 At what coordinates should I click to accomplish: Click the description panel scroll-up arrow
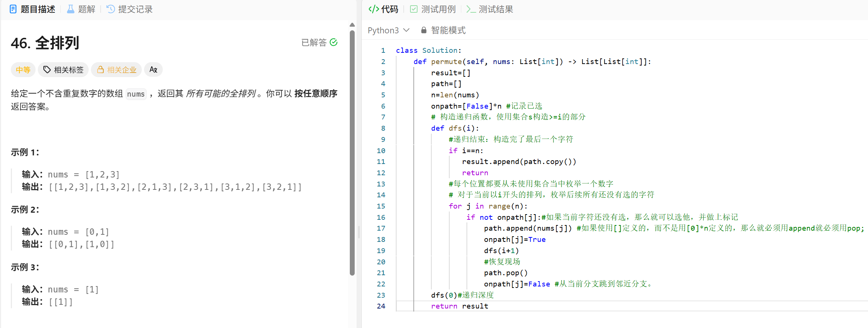click(x=352, y=25)
